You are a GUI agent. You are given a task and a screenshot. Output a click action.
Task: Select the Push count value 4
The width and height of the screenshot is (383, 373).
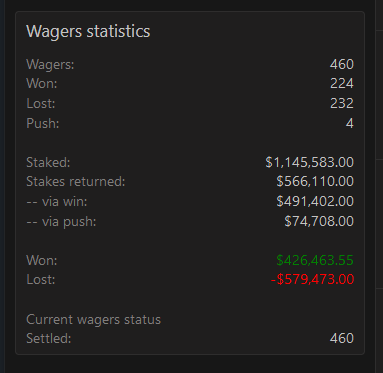tap(350, 123)
